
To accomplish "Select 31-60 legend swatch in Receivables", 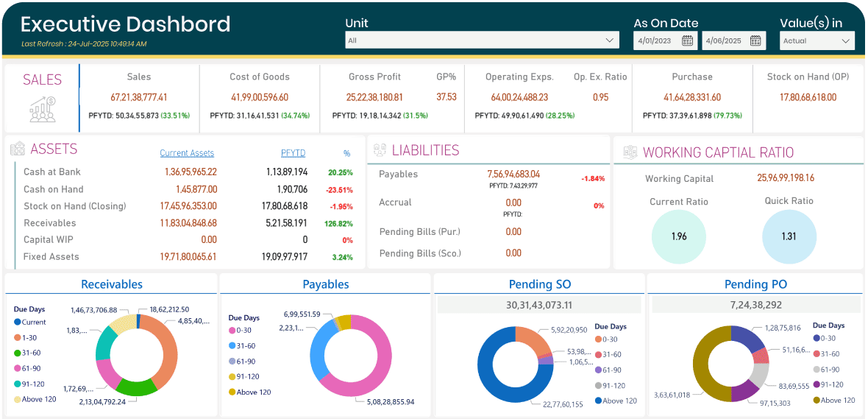I will click(17, 353).
